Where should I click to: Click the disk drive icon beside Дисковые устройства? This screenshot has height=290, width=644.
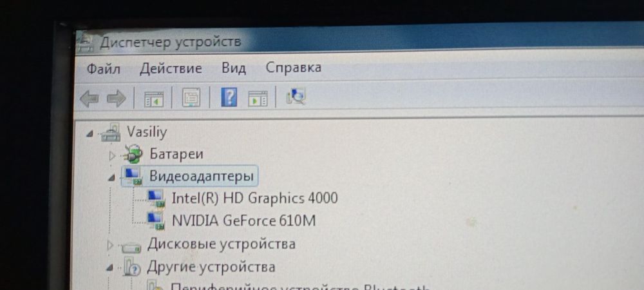tap(131, 247)
